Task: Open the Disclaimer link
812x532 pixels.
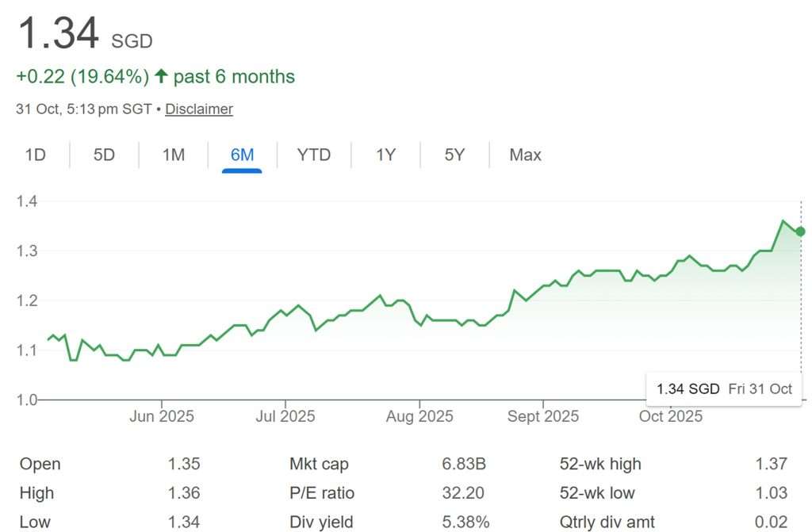Action: (198, 109)
